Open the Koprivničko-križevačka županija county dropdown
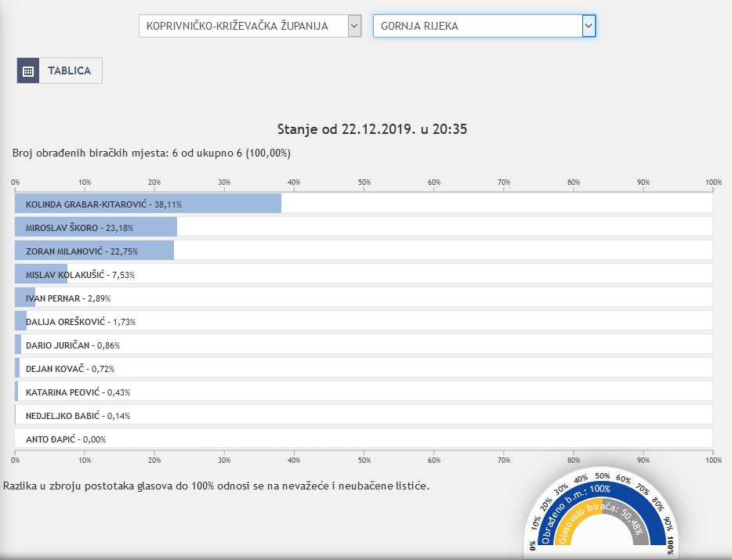 (x=243, y=26)
